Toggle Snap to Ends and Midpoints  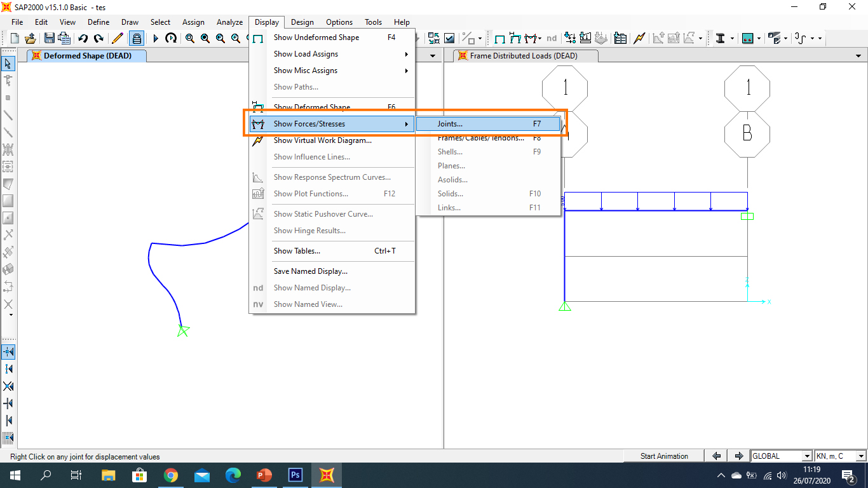(8, 369)
